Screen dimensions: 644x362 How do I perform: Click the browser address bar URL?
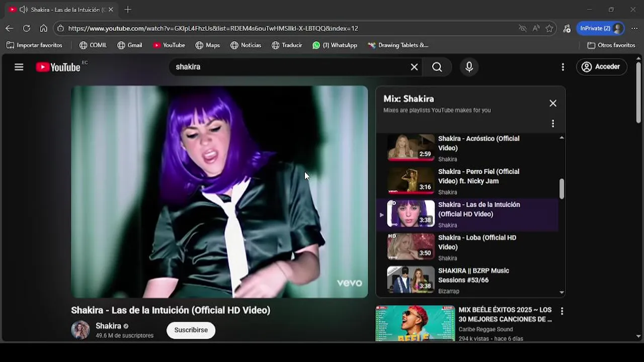tap(213, 29)
